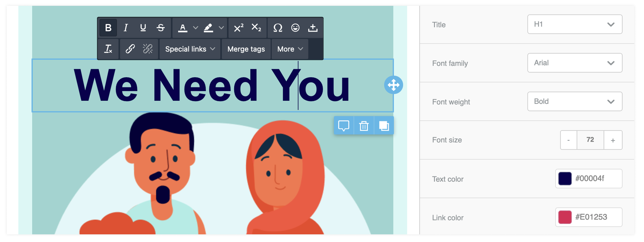This screenshot has width=644, height=242.
Task: Select the illustration of two people
Action: [213, 174]
